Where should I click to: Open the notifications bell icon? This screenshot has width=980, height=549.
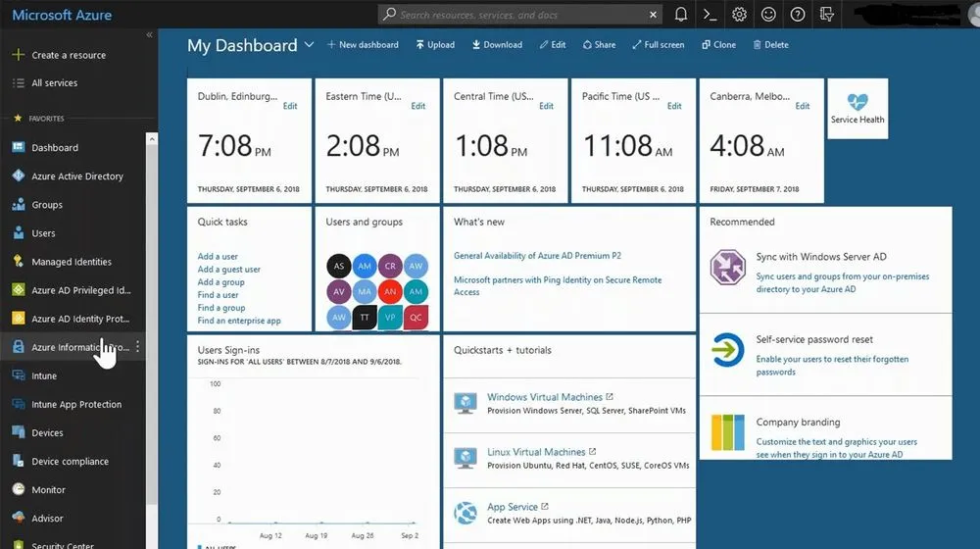[681, 15]
